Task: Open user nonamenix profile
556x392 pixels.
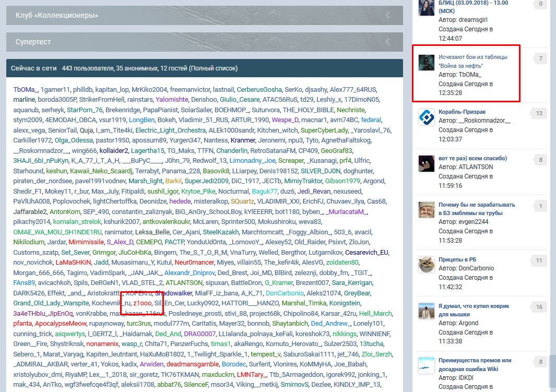Action: coord(102,344)
